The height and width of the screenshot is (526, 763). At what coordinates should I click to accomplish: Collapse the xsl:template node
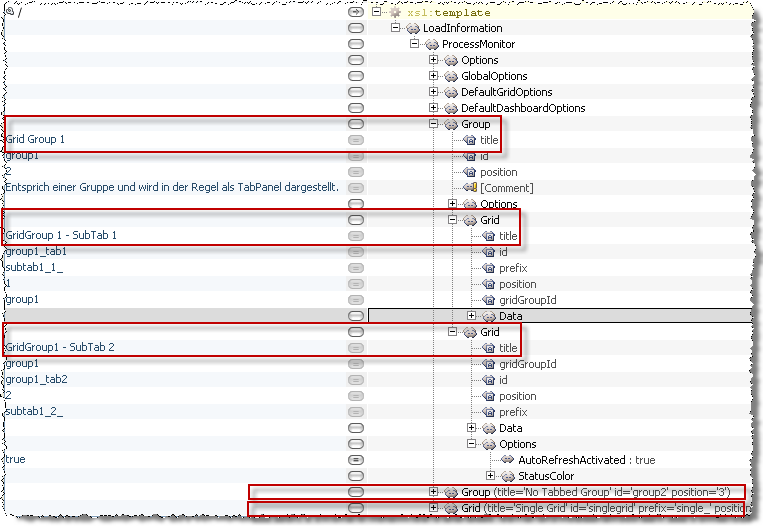(376, 12)
